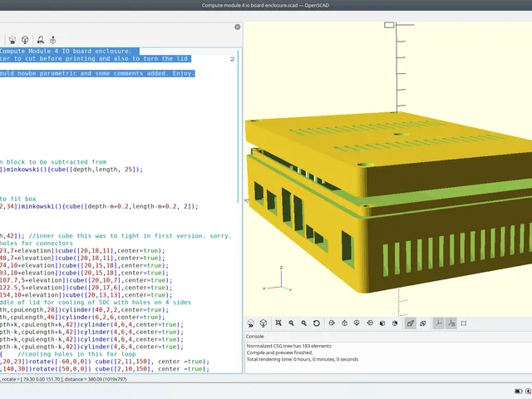This screenshot has width=532, height=399.
Task: Reset the 3D view
Action: coord(316,323)
